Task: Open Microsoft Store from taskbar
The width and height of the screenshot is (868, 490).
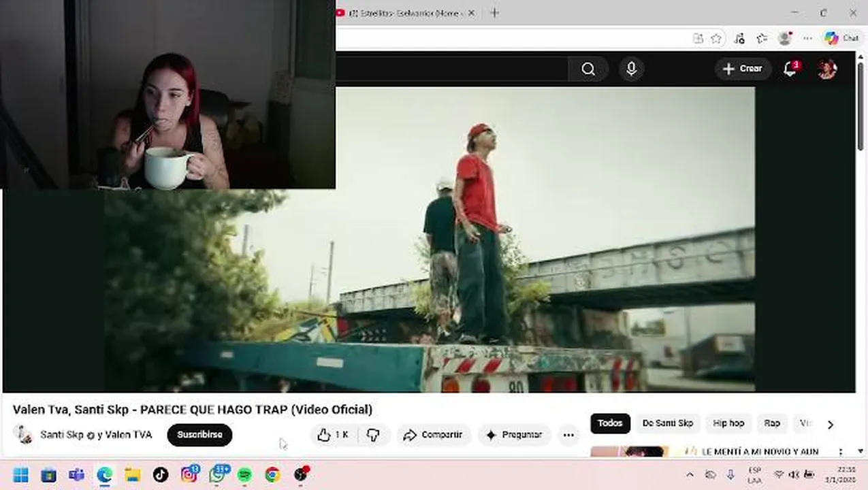Action: click(x=48, y=475)
